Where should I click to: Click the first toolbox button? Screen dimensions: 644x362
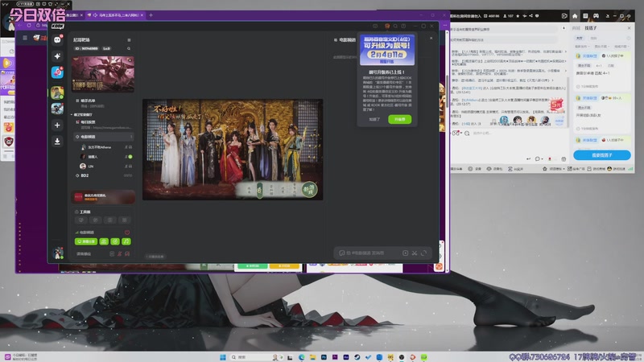81,220
